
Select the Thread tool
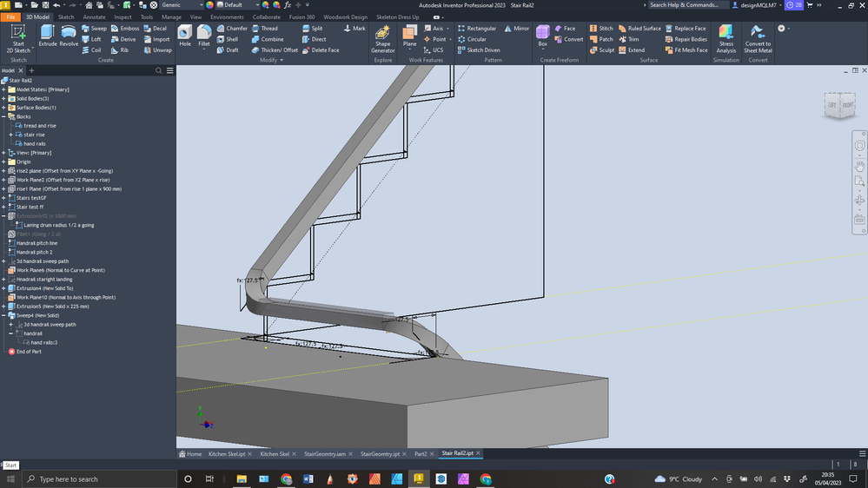point(265,28)
